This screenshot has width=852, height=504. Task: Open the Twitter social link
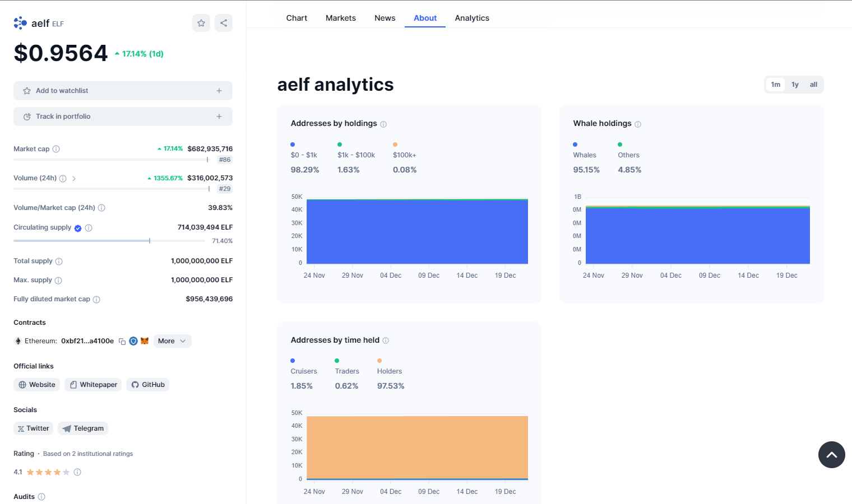(x=33, y=428)
